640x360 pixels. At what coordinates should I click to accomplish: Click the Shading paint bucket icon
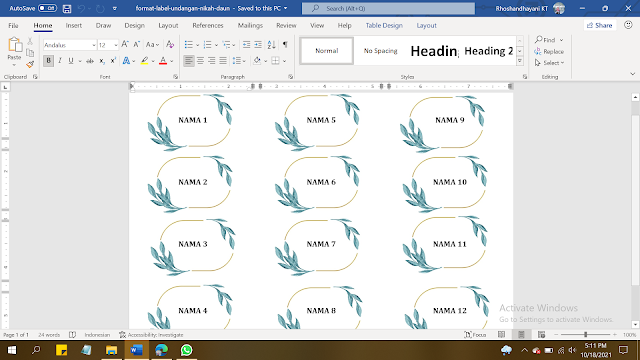coord(257,61)
